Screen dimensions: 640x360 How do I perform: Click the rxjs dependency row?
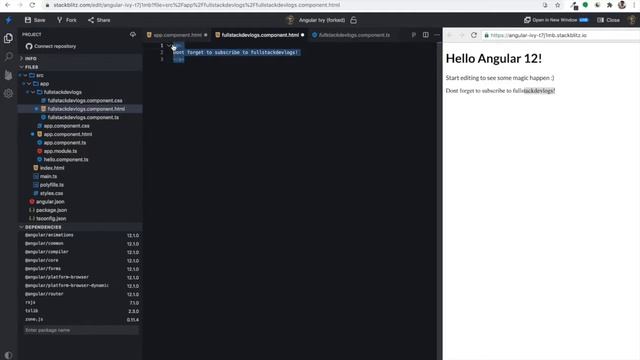[82, 302]
